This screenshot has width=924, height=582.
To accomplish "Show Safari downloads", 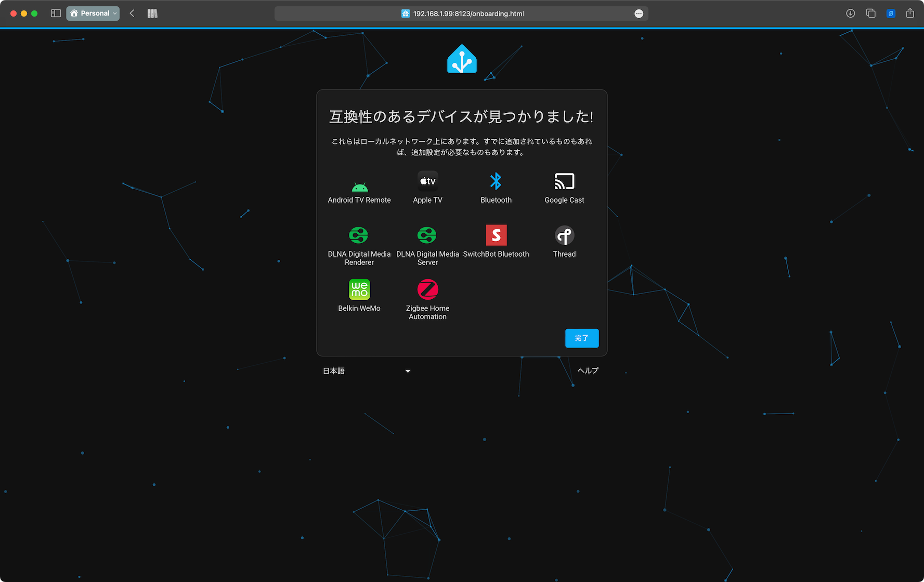I will click(x=851, y=14).
